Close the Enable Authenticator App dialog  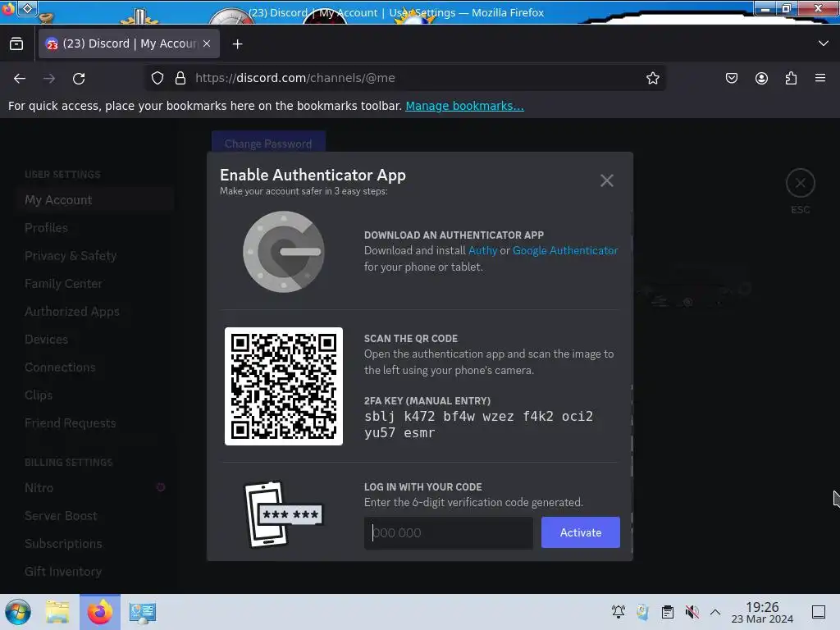606,180
